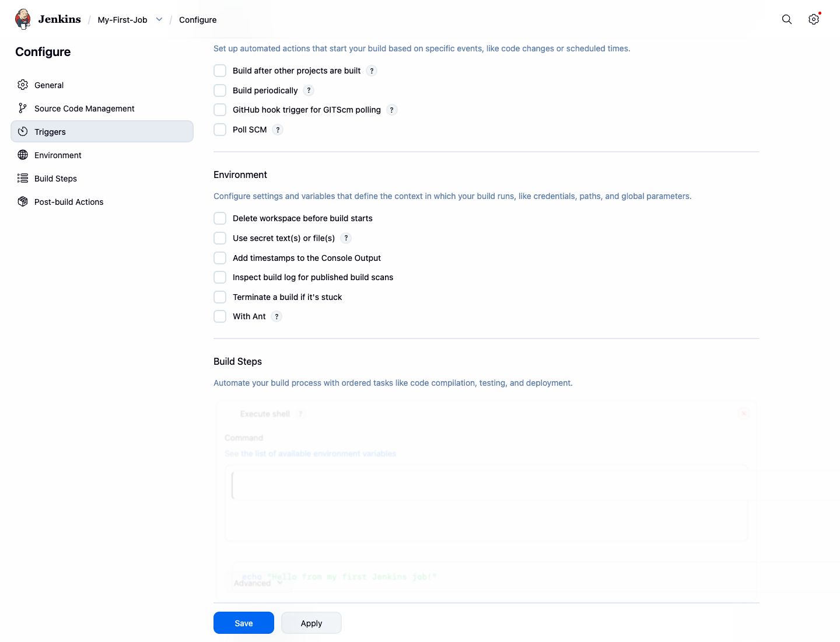
Task: Enable Build after other projects are built
Action: [x=220, y=71]
